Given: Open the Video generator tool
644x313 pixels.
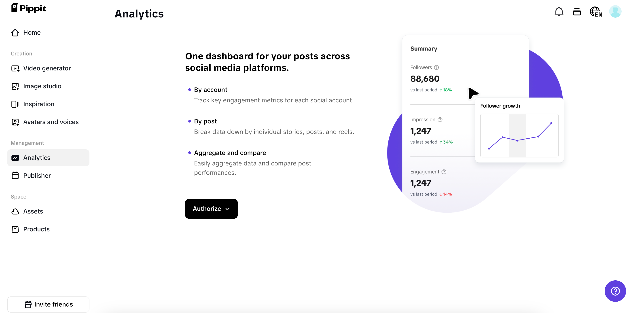Looking at the screenshot, I should pos(47,68).
